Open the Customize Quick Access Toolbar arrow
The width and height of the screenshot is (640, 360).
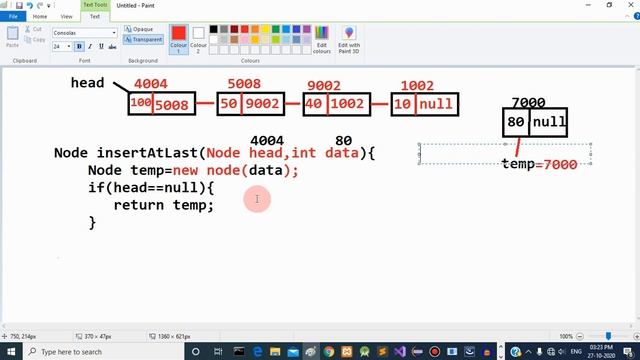pyautogui.click(x=49, y=6)
